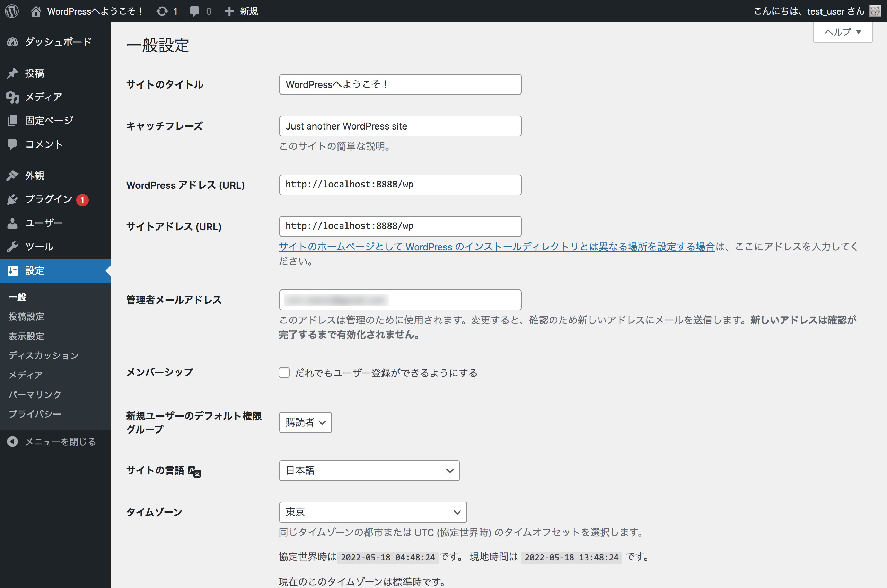This screenshot has height=588, width=887.
Task: Expand the 日本語 site language dropdown
Action: coord(369,471)
